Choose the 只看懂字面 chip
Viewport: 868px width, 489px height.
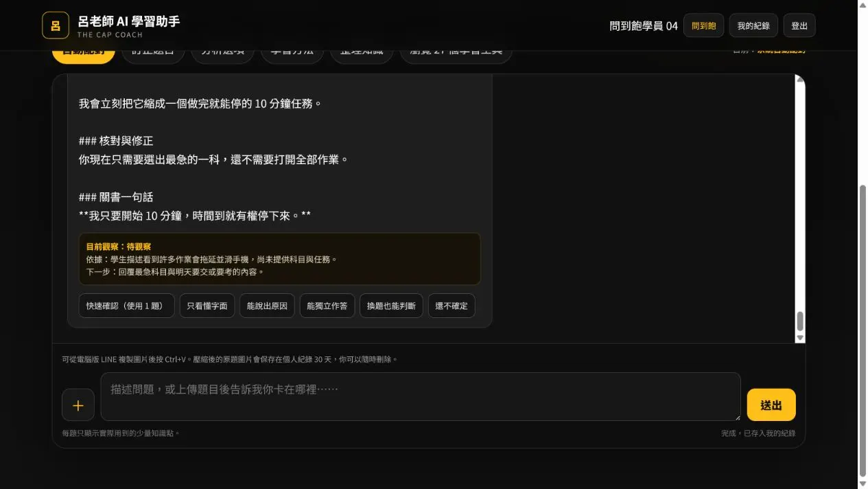point(208,306)
